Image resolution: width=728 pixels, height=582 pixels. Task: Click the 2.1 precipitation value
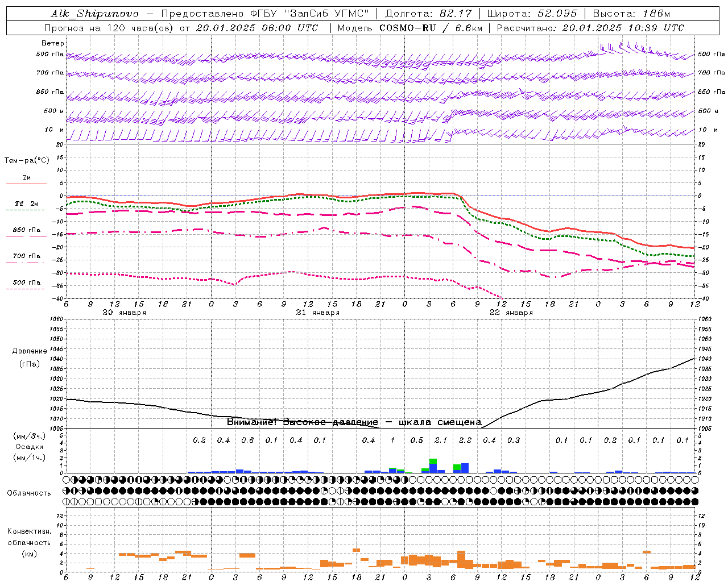pos(441,440)
